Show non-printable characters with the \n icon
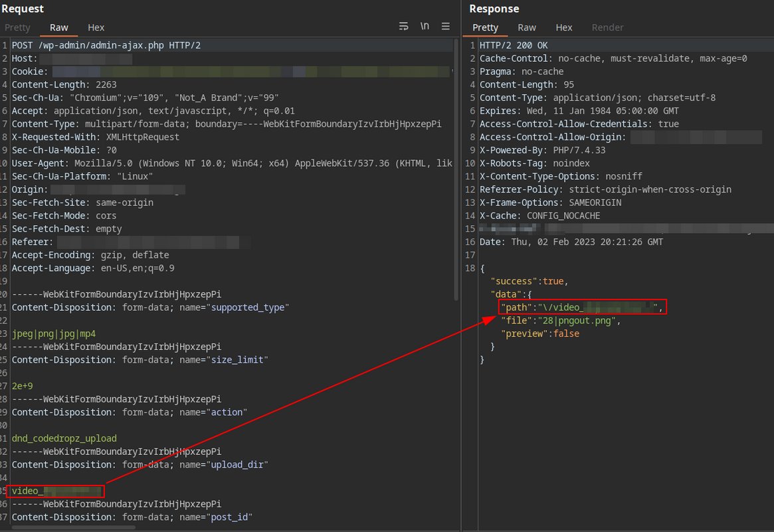This screenshot has width=774, height=532. [425, 26]
